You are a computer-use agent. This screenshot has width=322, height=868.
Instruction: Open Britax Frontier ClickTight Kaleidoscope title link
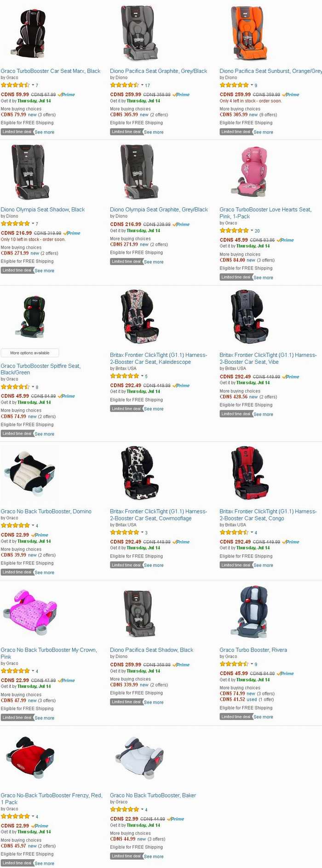click(x=159, y=358)
